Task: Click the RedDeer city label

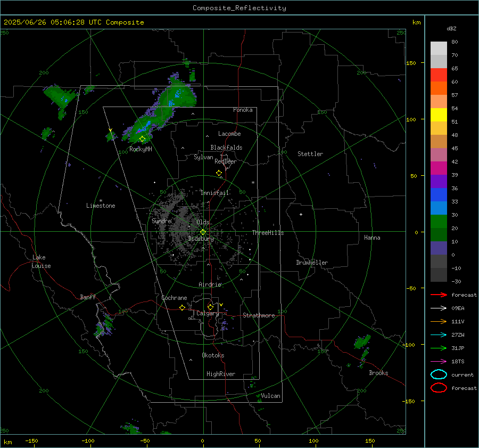Action: pos(226,161)
